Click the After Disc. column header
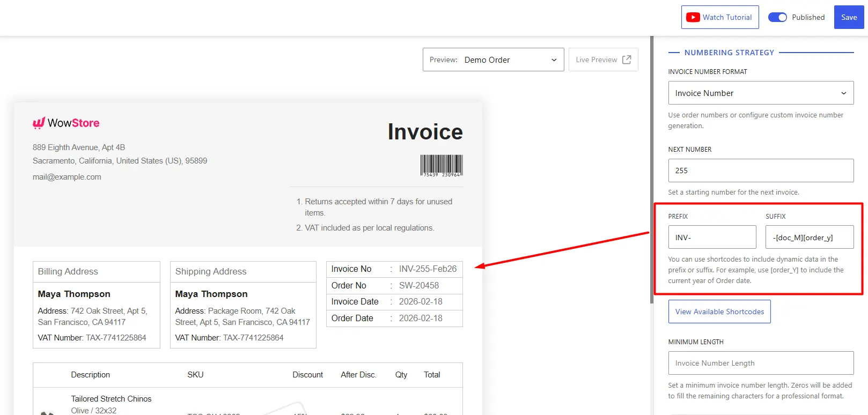The width and height of the screenshot is (868, 415). [358, 375]
